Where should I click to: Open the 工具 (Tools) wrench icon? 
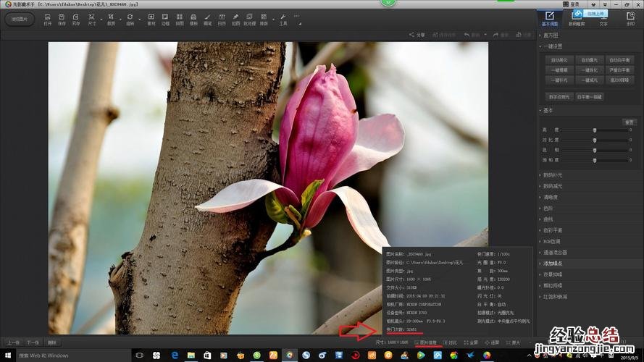(283, 19)
